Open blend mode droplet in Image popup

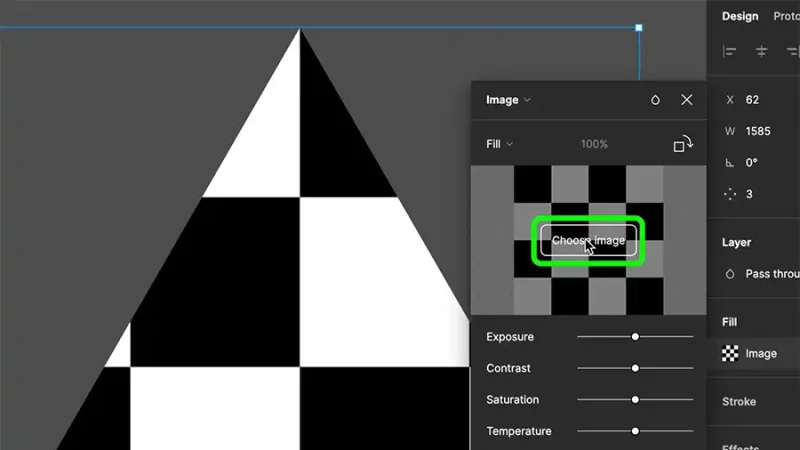pyautogui.click(x=655, y=100)
